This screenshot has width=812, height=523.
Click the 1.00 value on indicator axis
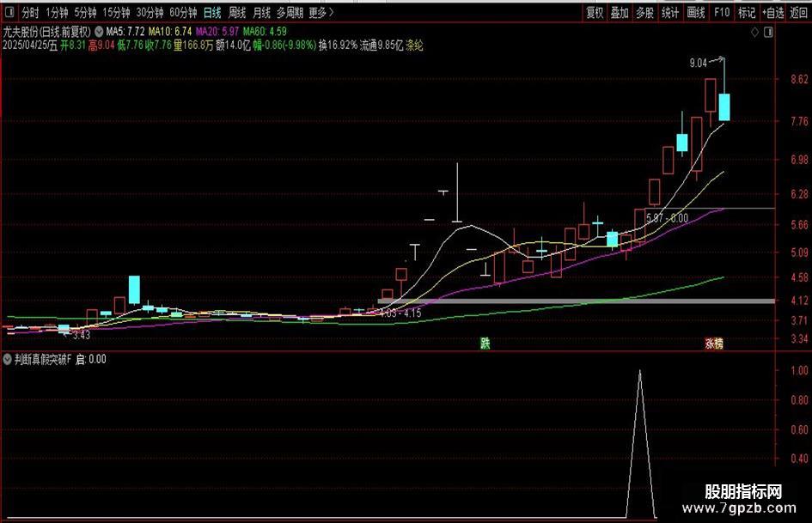(800, 370)
